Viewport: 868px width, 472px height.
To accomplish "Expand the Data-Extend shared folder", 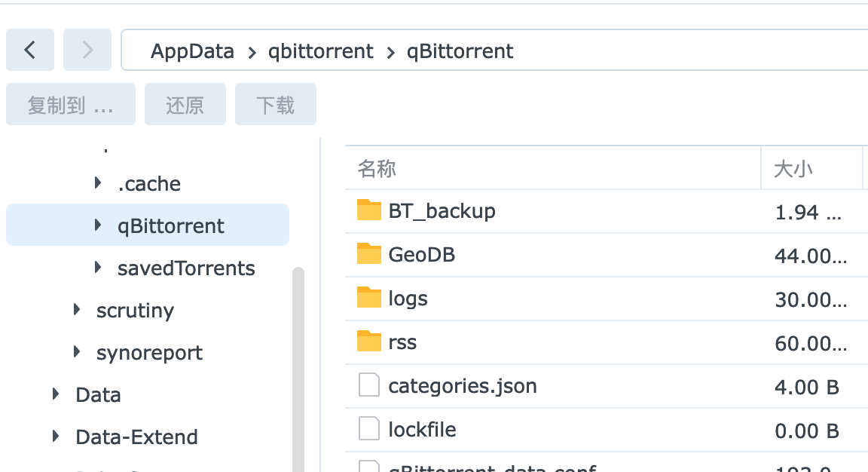I will pyautogui.click(x=56, y=437).
